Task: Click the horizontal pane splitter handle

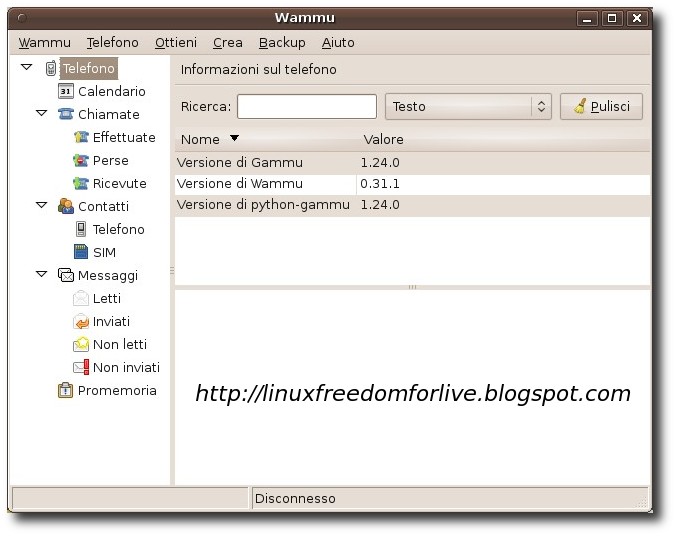Action: (x=412, y=287)
